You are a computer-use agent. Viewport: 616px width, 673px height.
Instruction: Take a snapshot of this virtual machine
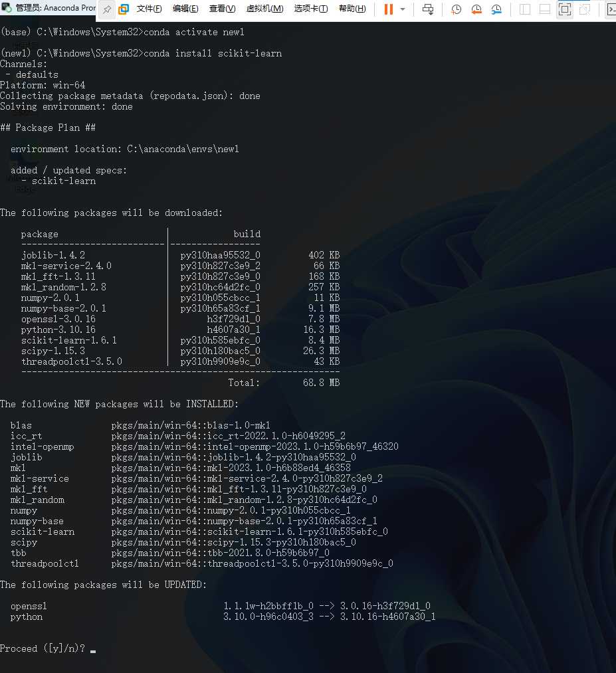tap(456, 9)
